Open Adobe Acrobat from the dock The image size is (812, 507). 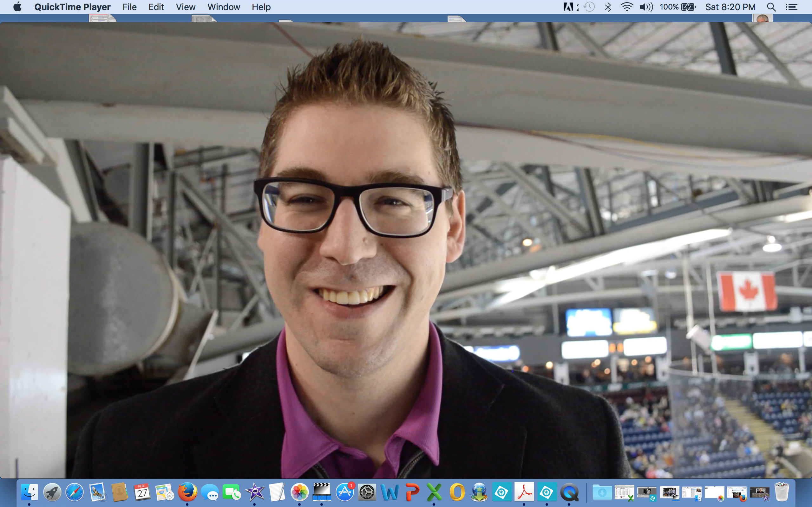(524, 492)
